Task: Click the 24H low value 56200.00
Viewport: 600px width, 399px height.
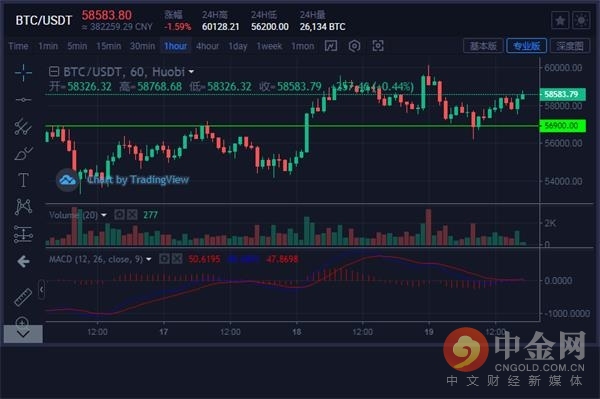Action: 270,27
